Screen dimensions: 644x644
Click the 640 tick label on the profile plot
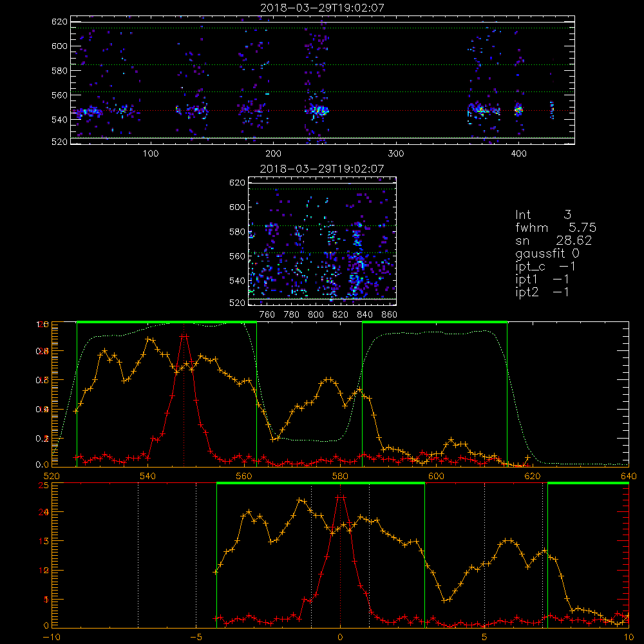click(629, 476)
